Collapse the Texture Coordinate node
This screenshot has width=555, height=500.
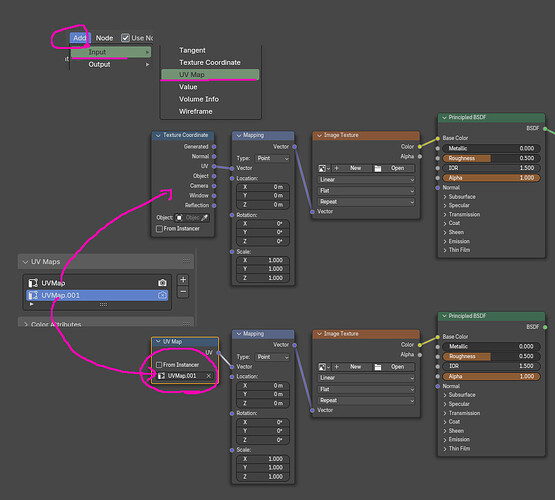(x=158, y=135)
